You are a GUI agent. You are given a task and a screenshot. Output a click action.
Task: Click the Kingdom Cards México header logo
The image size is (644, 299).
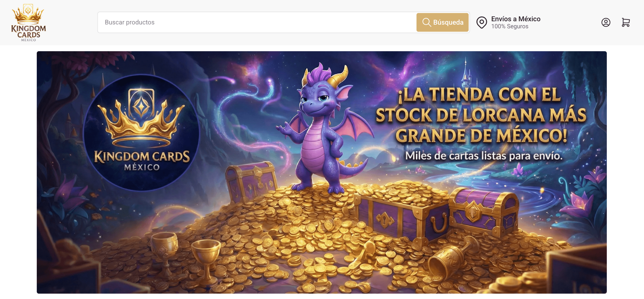[28, 22]
